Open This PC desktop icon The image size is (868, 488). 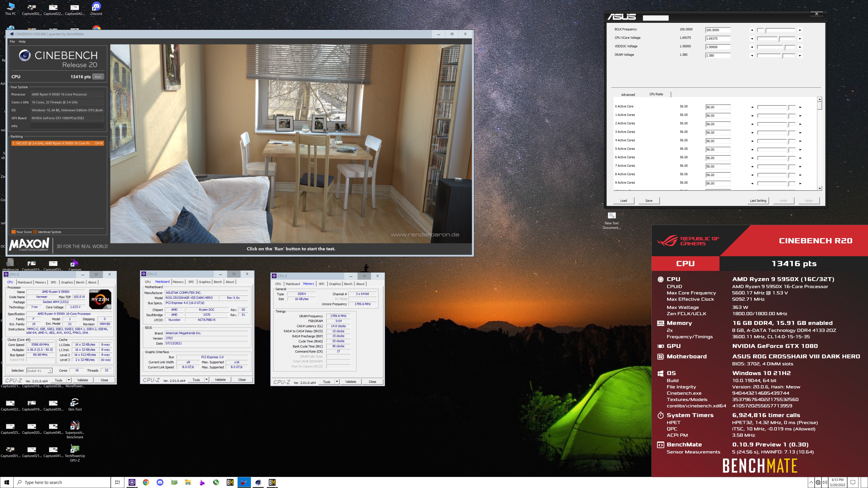pos(10,9)
